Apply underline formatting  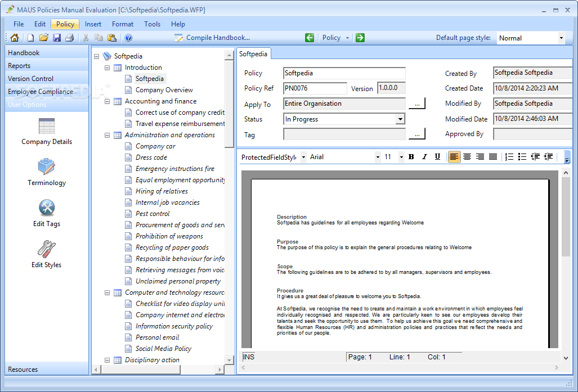437,157
